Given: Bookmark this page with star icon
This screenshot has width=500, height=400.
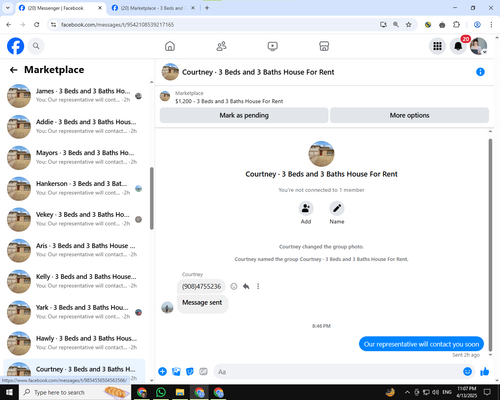Looking at the screenshot, I should (408, 25).
